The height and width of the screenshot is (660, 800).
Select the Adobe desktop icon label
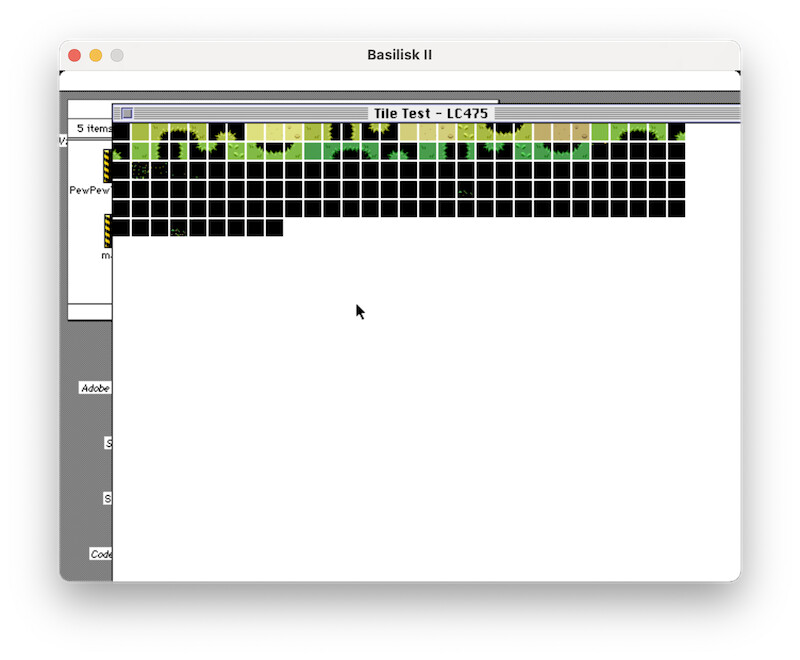96,388
